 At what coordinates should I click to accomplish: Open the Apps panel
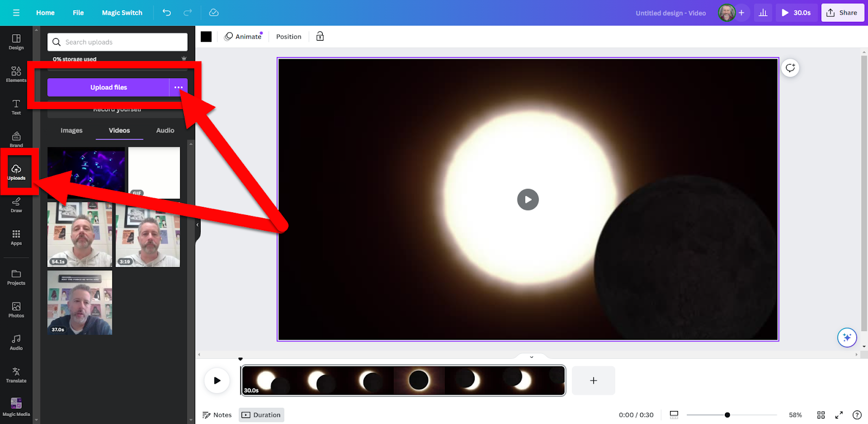click(x=16, y=237)
